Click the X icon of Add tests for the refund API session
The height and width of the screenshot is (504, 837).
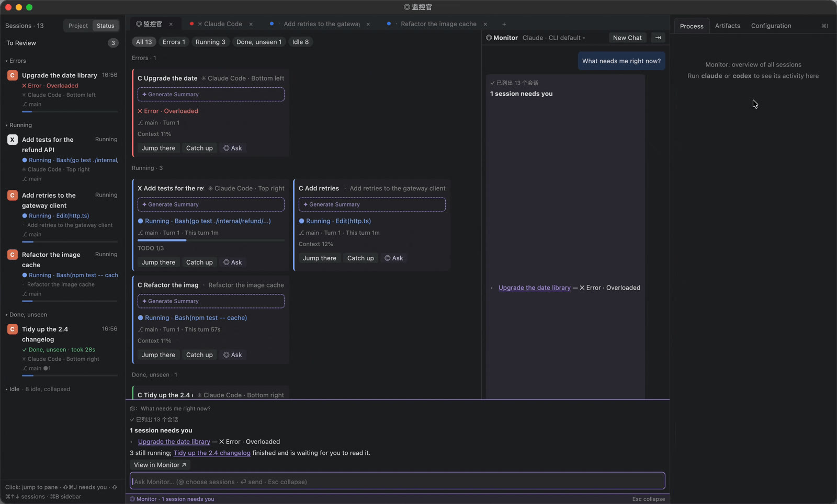12,140
